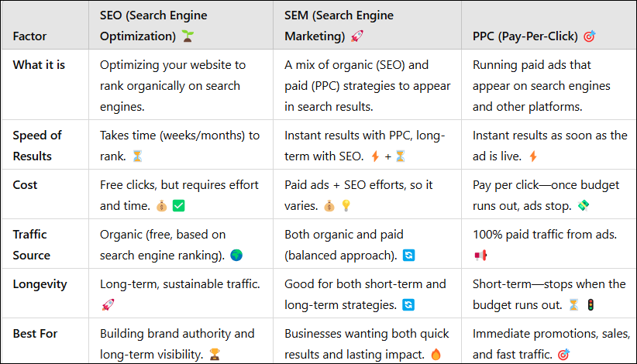Viewport: 637px width, 364px height.
Task: Click the hourglass emoji in SEO speed cell
Action: (138, 156)
